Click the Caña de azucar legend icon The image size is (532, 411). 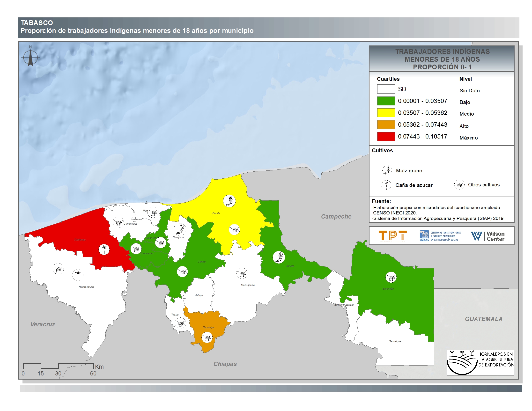tap(386, 185)
